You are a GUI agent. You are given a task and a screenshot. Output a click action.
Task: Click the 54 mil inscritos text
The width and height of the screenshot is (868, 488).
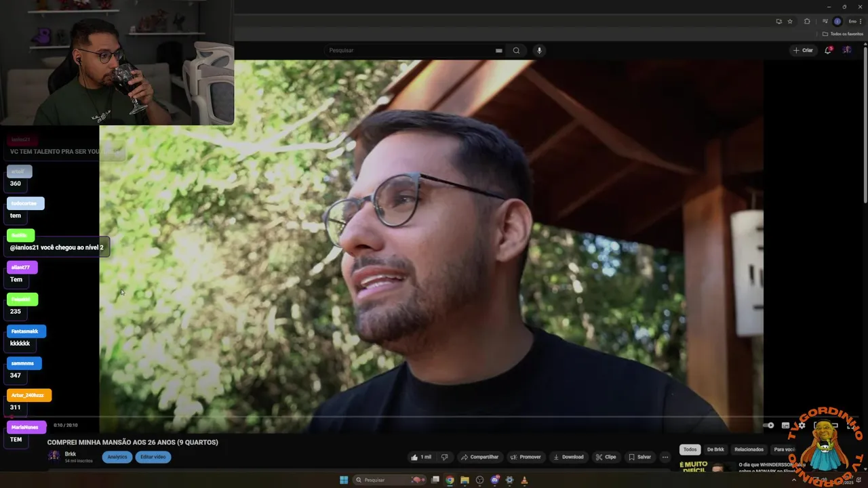pyautogui.click(x=79, y=461)
